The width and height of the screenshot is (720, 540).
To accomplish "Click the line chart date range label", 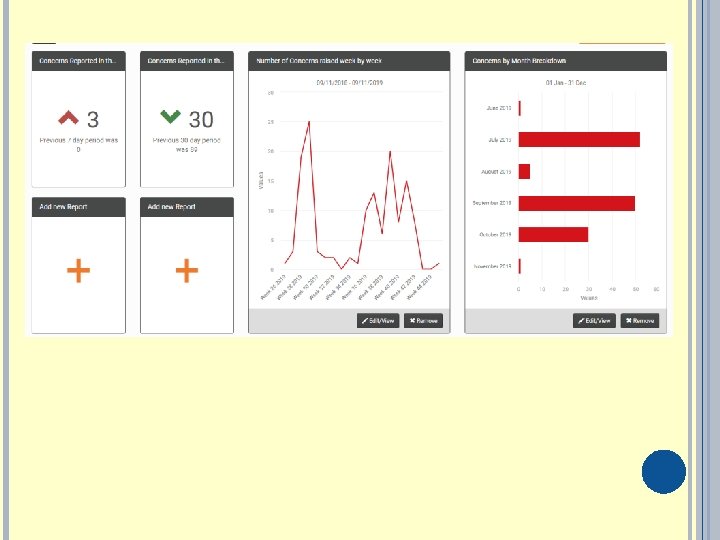I will pyautogui.click(x=349, y=83).
